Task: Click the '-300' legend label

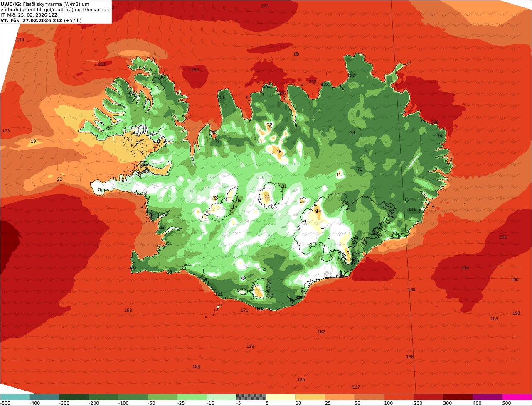Action: tap(64, 403)
